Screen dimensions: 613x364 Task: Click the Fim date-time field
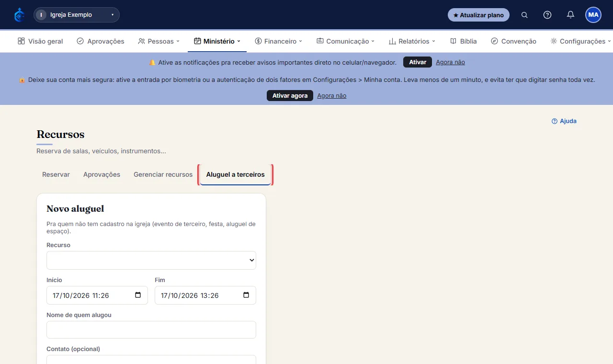205,295
